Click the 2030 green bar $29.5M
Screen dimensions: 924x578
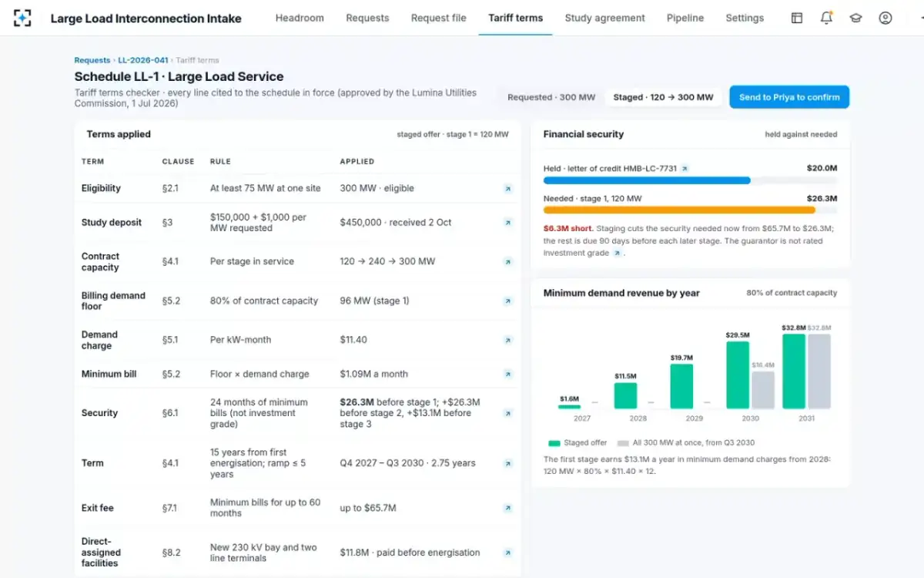pyautogui.click(x=738, y=375)
